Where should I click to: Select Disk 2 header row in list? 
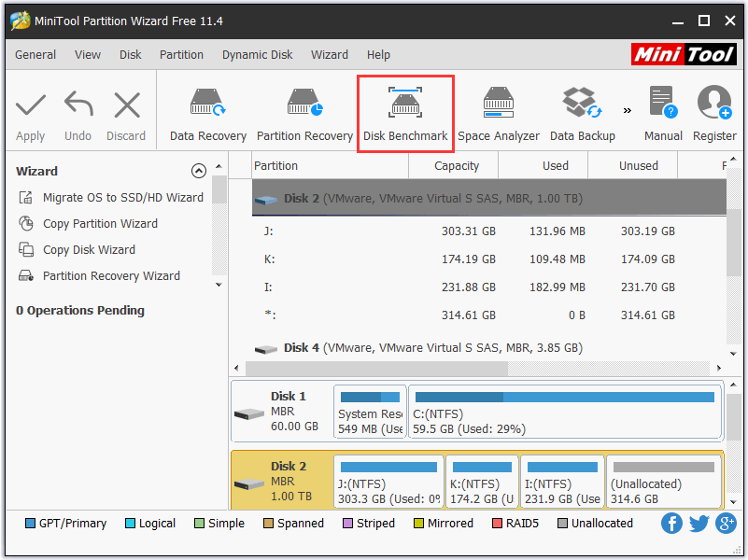(489, 198)
